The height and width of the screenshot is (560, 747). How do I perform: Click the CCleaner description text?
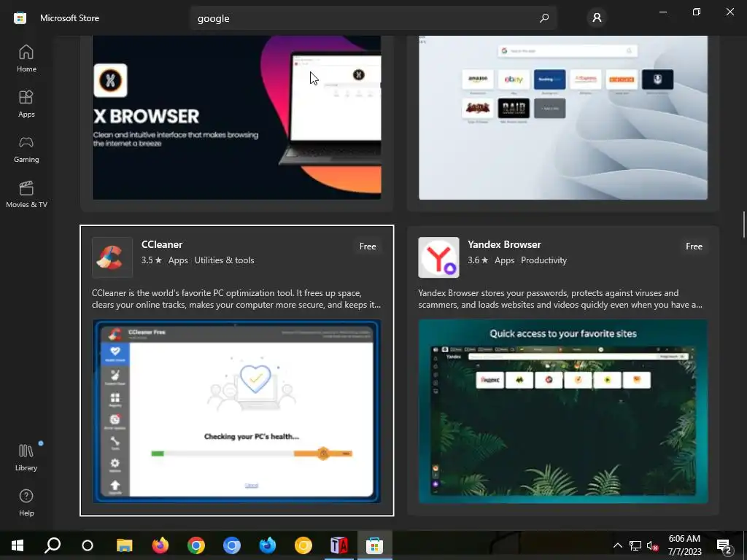(236, 298)
